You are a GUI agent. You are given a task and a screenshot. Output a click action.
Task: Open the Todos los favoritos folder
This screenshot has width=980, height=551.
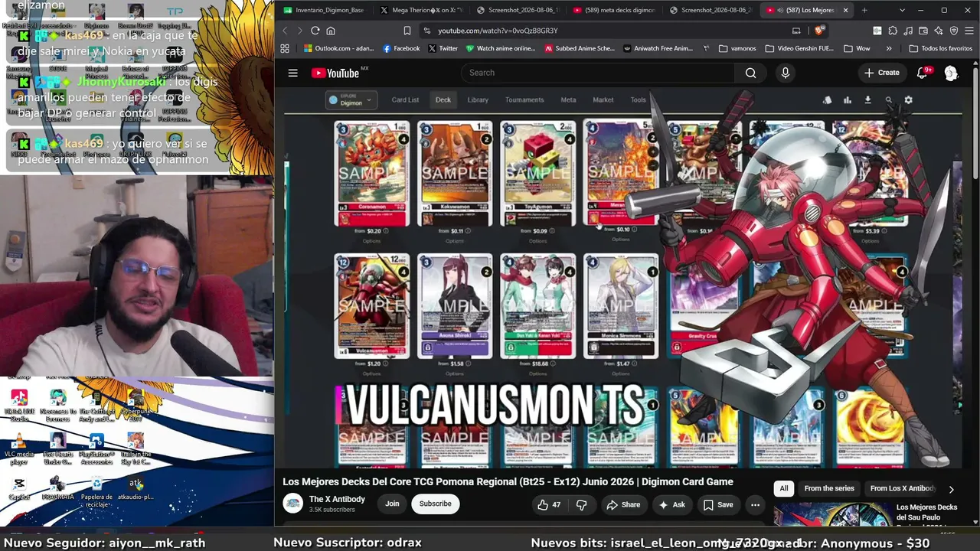[x=940, y=48]
